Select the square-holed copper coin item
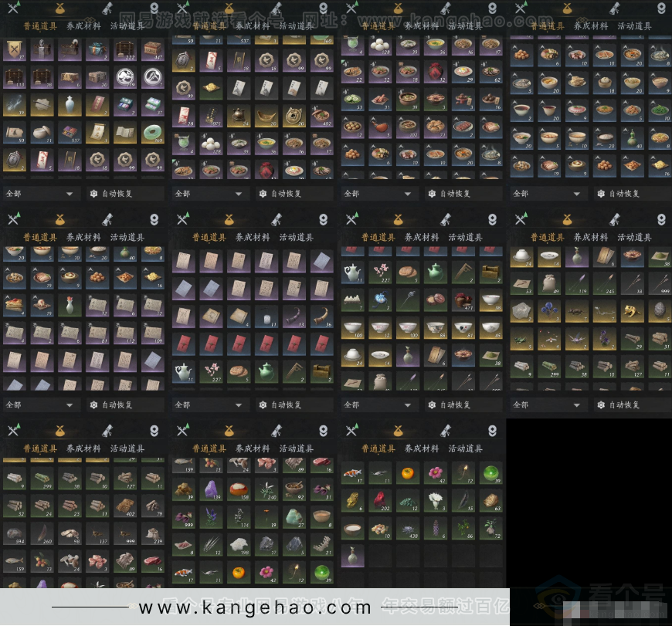This screenshot has width=672, height=626. click(294, 116)
